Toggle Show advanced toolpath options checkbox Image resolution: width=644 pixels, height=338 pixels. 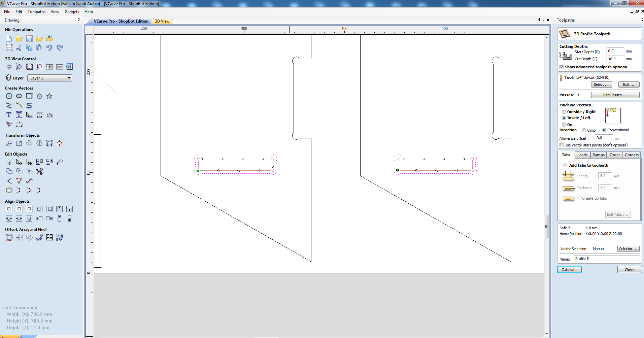pos(562,67)
